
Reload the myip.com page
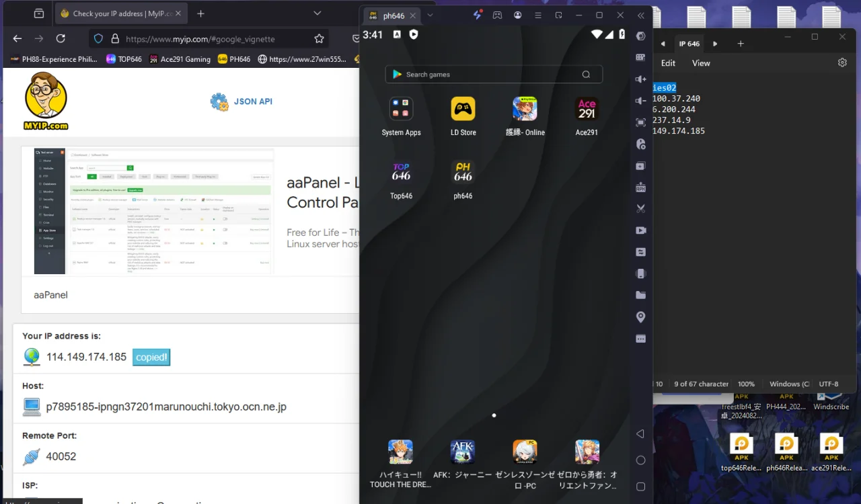[x=61, y=39]
